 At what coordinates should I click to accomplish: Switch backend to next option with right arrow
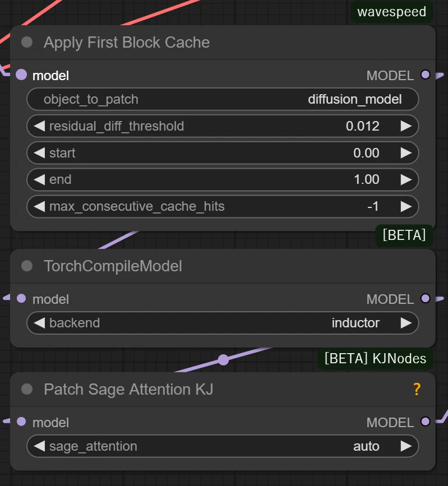pos(406,323)
